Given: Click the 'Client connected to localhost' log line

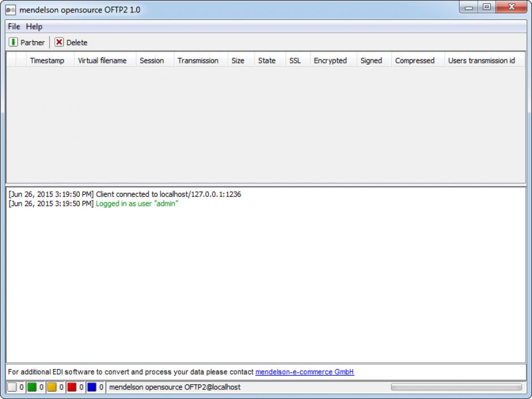Looking at the screenshot, I should (x=125, y=195).
